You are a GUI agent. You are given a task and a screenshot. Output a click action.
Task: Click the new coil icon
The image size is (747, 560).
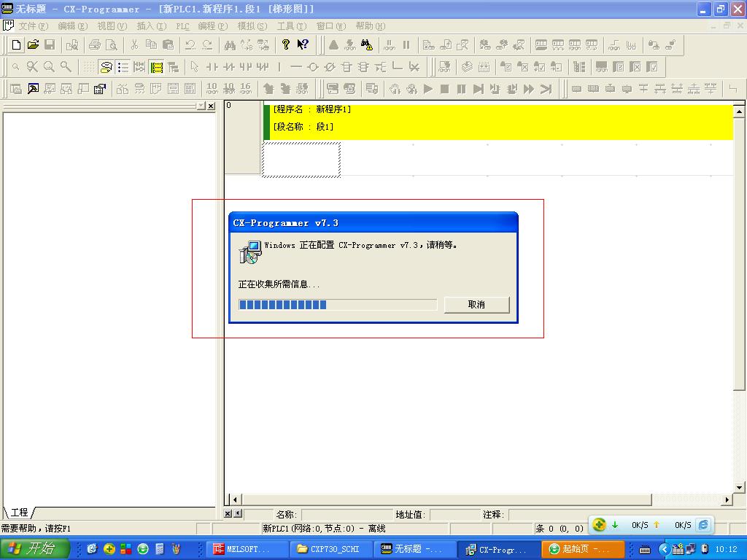pyautogui.click(x=313, y=67)
